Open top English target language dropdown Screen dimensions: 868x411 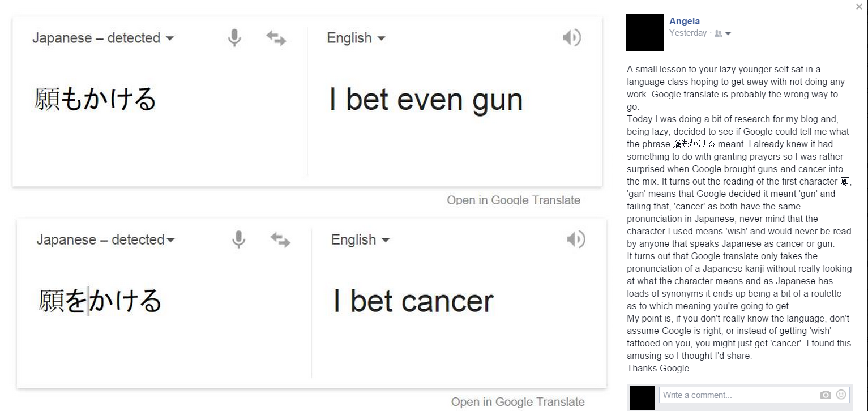[356, 38]
